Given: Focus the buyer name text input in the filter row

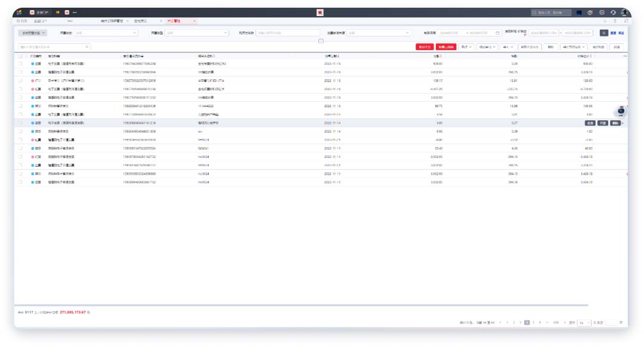Looking at the screenshot, I should point(287,33).
